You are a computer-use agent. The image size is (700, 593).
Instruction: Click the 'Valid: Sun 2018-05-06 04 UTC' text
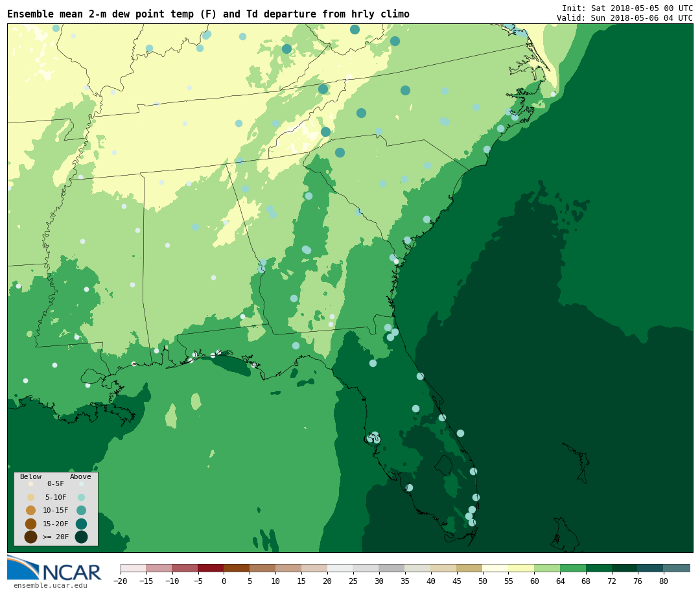click(x=625, y=18)
